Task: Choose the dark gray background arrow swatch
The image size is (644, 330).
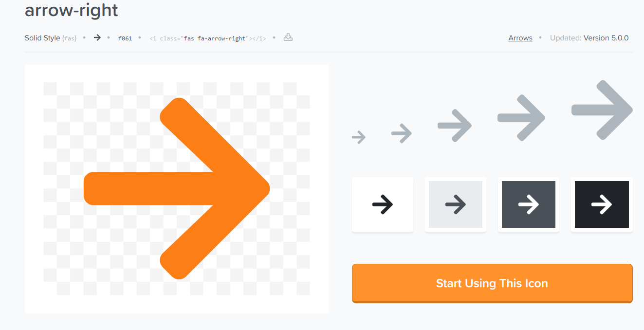Action: pyautogui.click(x=529, y=204)
